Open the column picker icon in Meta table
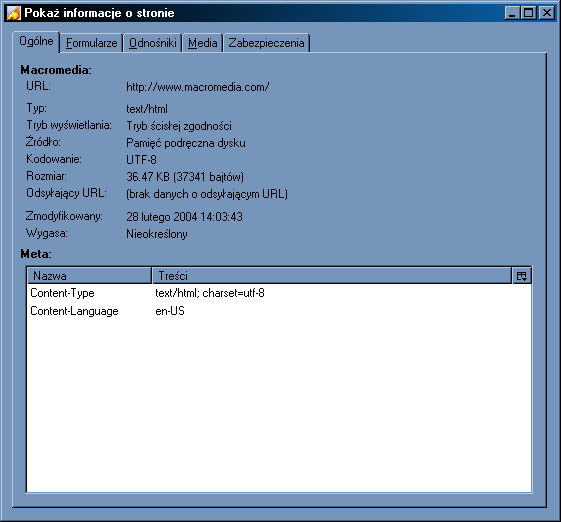This screenshot has width=561, height=522. [x=522, y=276]
